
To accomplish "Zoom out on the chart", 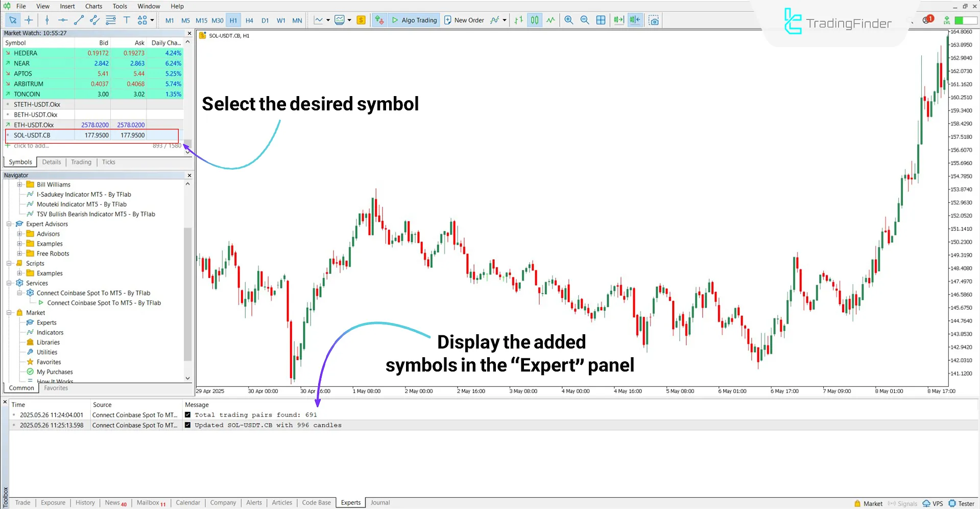I will pos(585,20).
